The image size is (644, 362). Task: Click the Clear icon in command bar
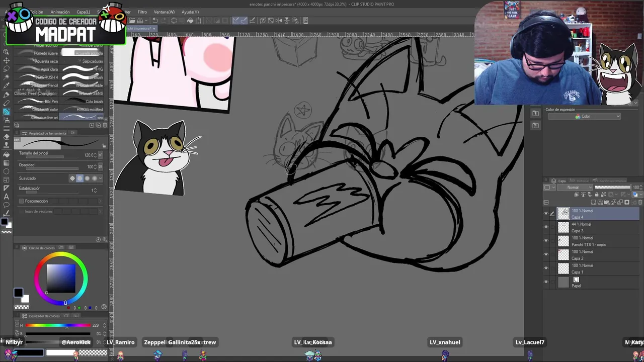pos(174,21)
